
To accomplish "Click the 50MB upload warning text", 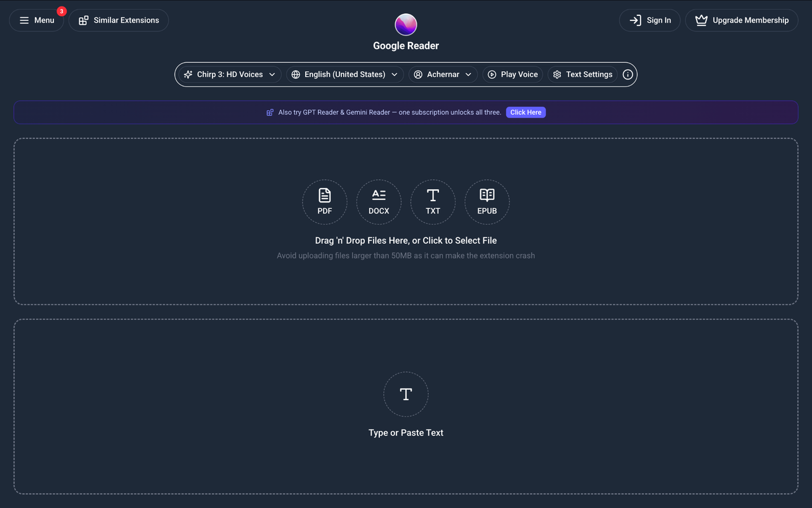I will 406,256.
